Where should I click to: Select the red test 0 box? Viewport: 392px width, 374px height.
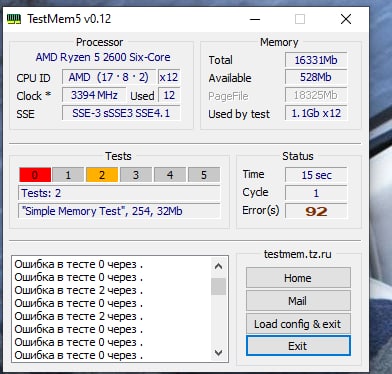(x=35, y=175)
